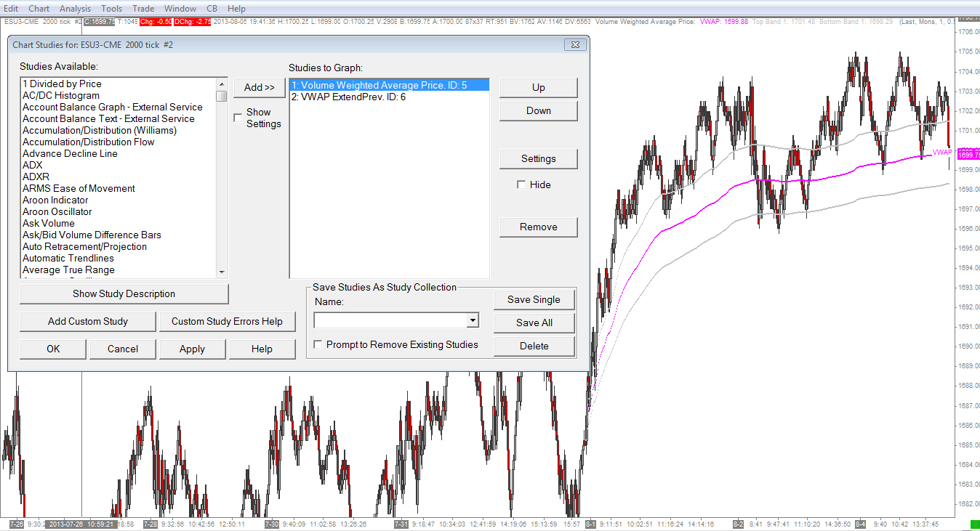
Task: Click the 7-30 date marker
Action: 271,524
